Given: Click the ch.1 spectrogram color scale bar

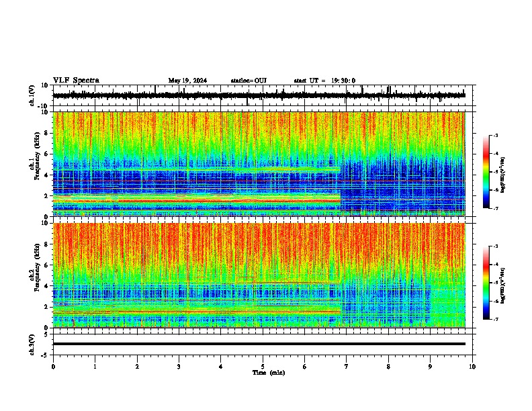Looking at the screenshot, I should tap(486, 172).
